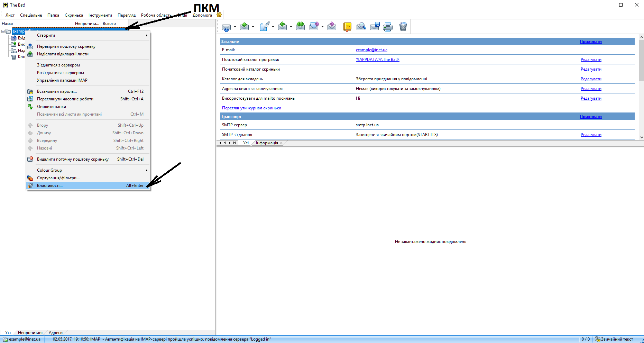Open the Інструменти menu
Viewport: 644px width, 343px height.
[100, 15]
